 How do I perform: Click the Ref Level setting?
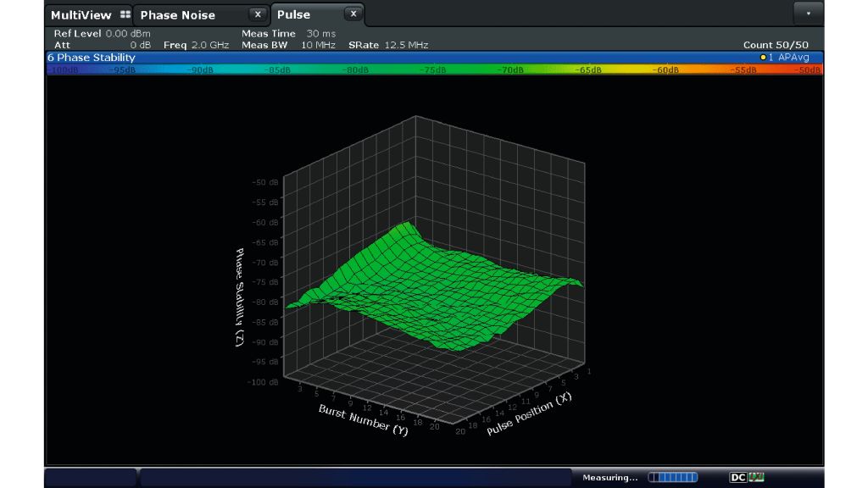102,34
